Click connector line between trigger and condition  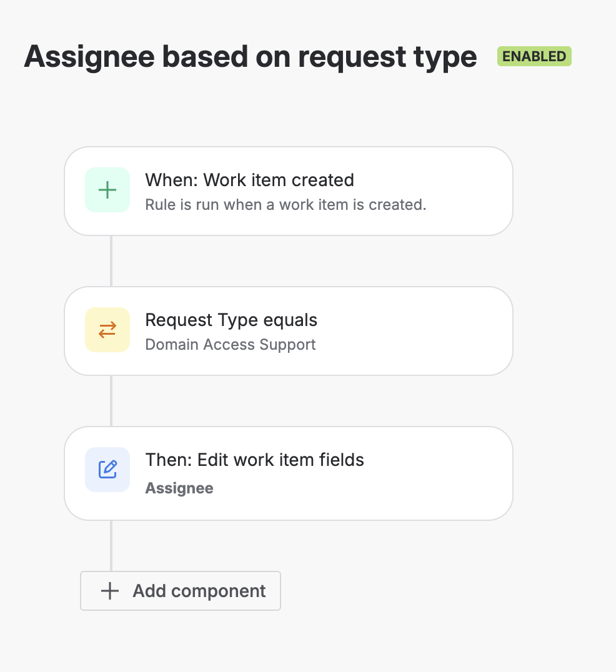(x=111, y=261)
